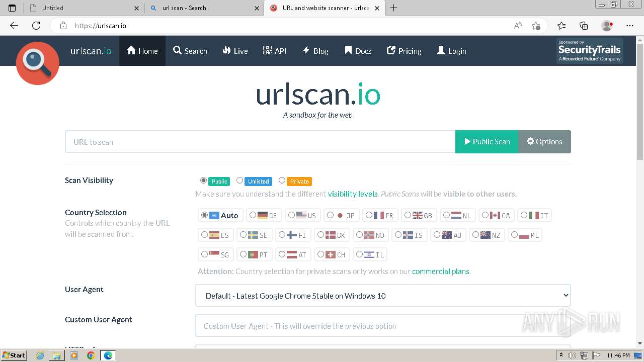Select FR country radio button

pyautogui.click(x=369, y=215)
